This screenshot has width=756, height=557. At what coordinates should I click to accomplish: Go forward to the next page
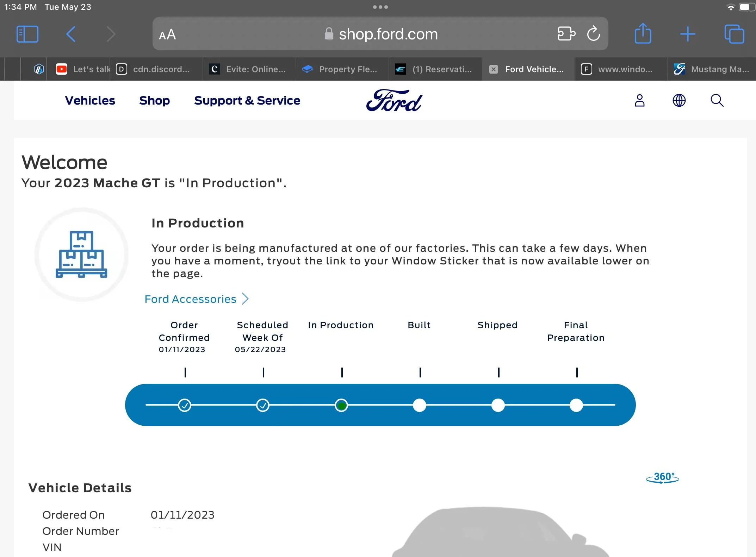pyautogui.click(x=111, y=34)
